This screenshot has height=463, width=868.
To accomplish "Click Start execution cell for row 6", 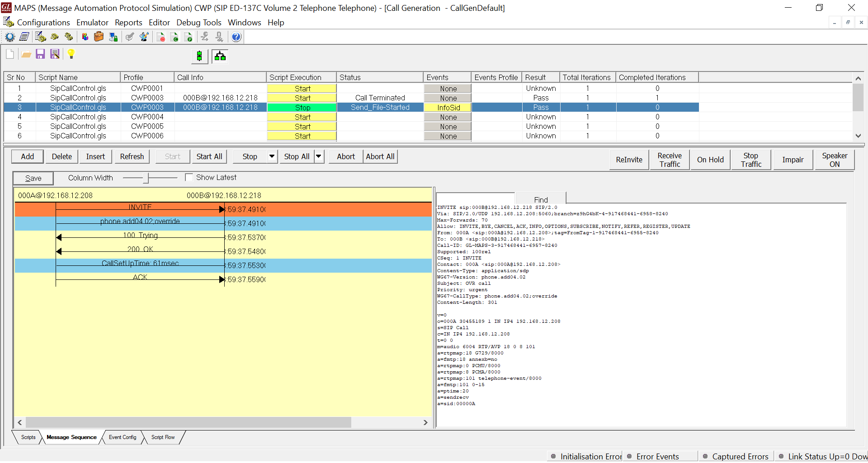I will pos(302,136).
